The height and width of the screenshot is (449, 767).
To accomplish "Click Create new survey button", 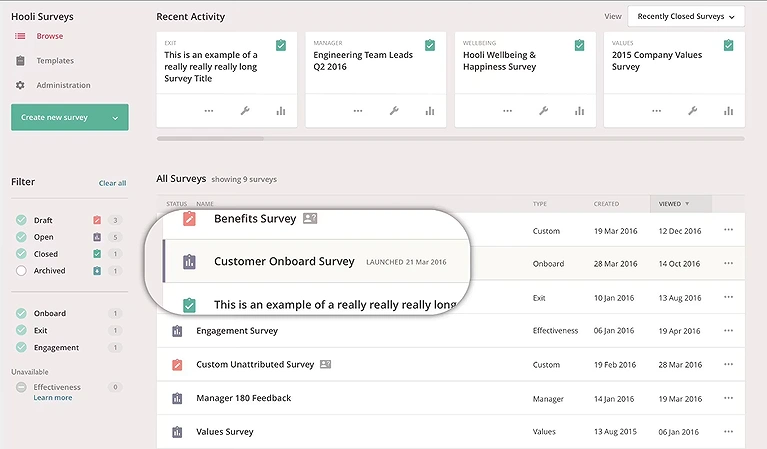I will pos(69,117).
